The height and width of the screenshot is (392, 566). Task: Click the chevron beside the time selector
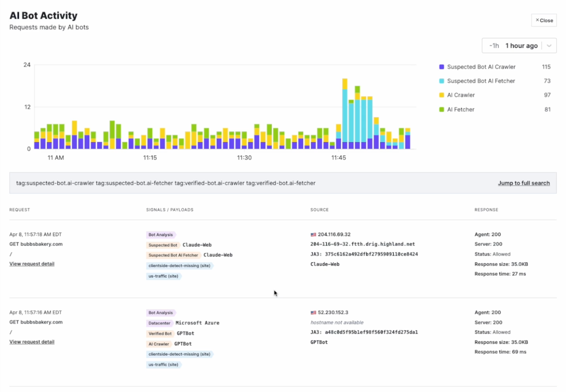pyautogui.click(x=549, y=45)
